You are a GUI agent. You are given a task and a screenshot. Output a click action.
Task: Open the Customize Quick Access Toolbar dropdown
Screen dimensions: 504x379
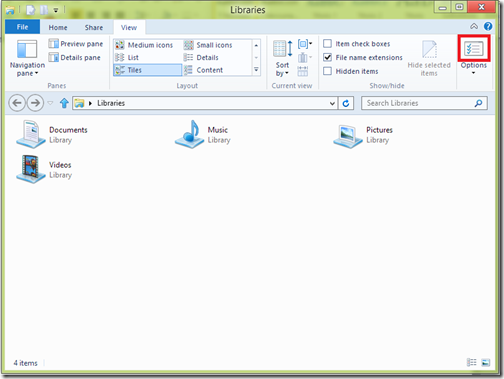coord(56,10)
